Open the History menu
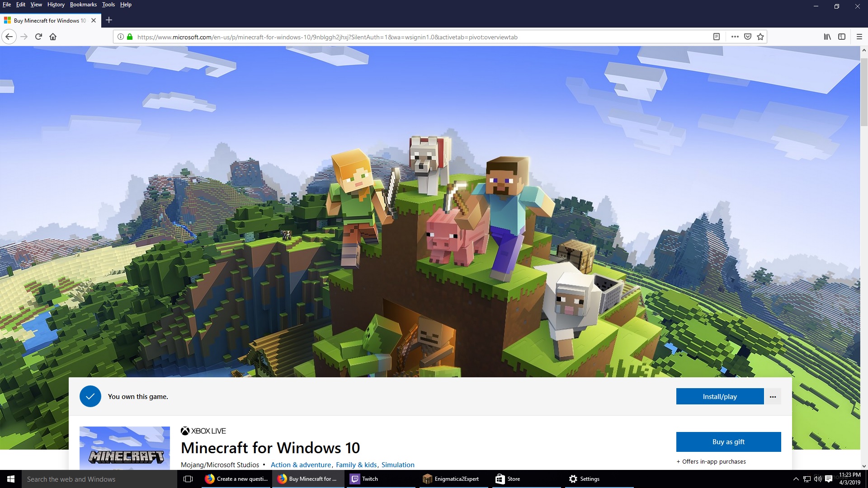Screen dimensions: 868x488 (57, 5)
